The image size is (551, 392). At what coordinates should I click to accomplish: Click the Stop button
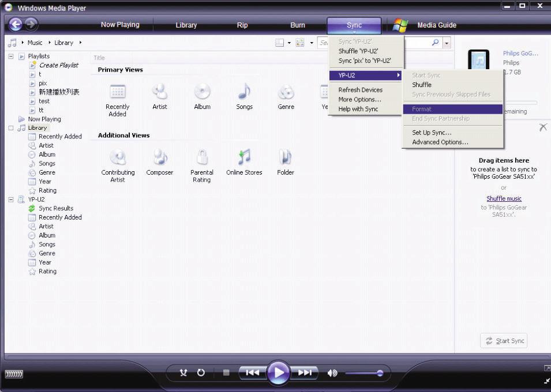click(x=226, y=372)
